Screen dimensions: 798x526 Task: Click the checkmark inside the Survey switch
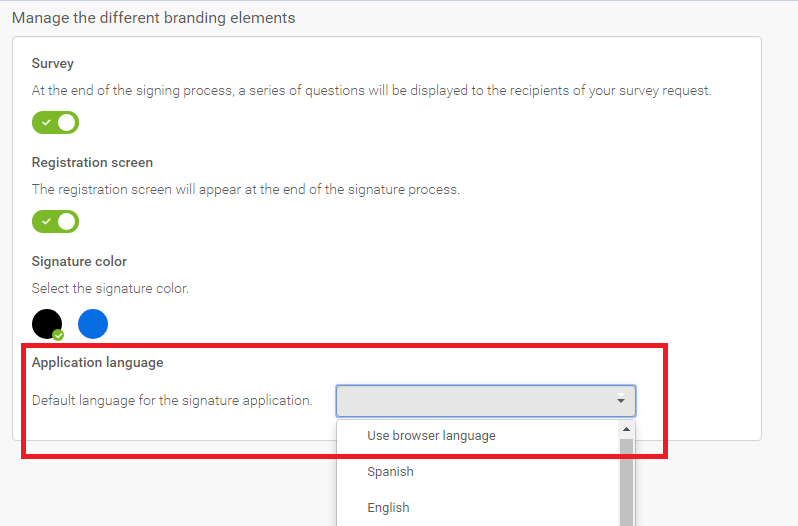pyautogui.click(x=46, y=123)
